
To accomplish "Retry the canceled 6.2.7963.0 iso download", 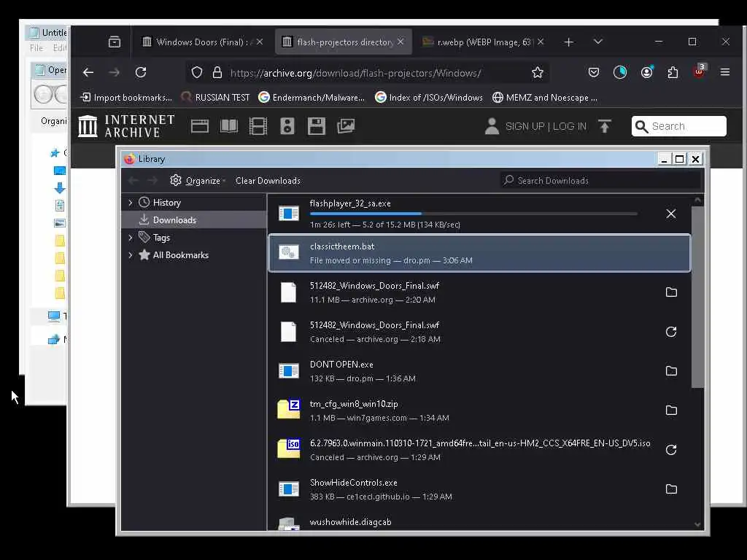I will 671,449.
